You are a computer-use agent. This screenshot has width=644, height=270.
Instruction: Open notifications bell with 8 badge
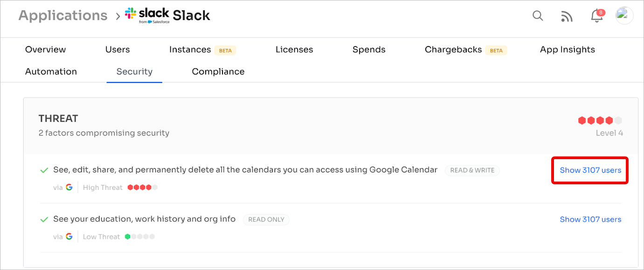[596, 16]
